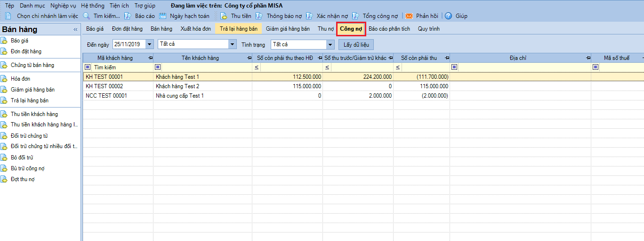Open Bù trừ công nợ in sidebar
Viewport: 644px width, 241px height.
[x=27, y=168]
